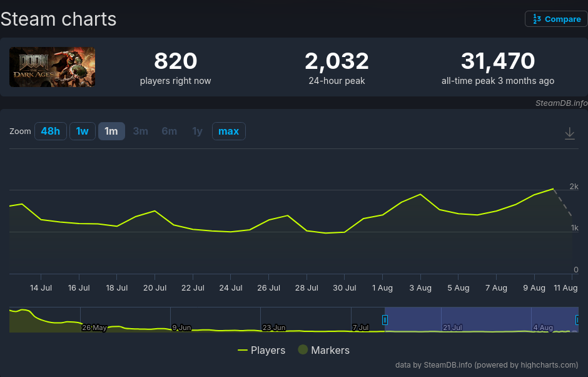Click the SteamDB.info credit text
Image resolution: width=588 pixels, height=377 pixels.
click(x=561, y=103)
